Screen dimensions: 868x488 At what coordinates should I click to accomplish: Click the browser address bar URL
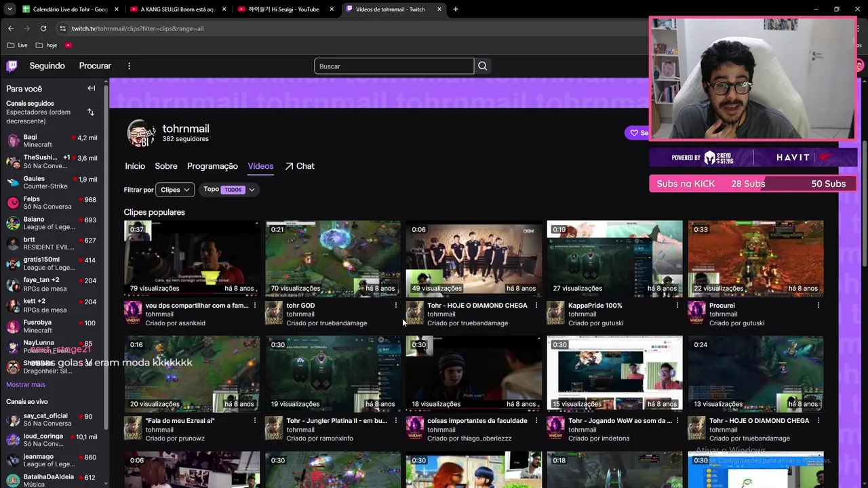tap(138, 28)
